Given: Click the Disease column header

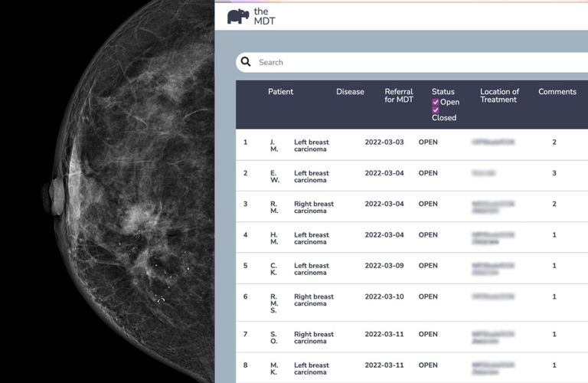Looking at the screenshot, I should pyautogui.click(x=350, y=91).
